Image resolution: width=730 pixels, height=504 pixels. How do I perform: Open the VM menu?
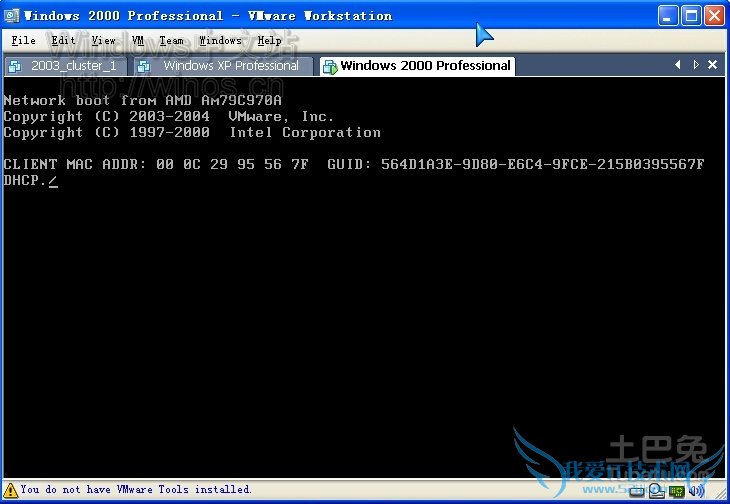[137, 40]
